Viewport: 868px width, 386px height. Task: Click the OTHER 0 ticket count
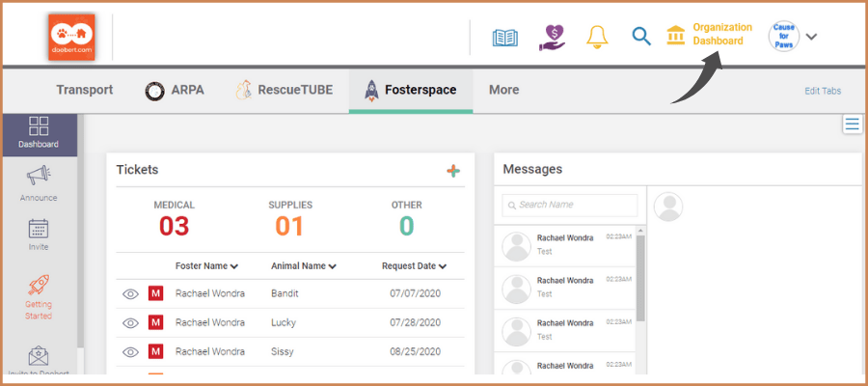tap(406, 219)
